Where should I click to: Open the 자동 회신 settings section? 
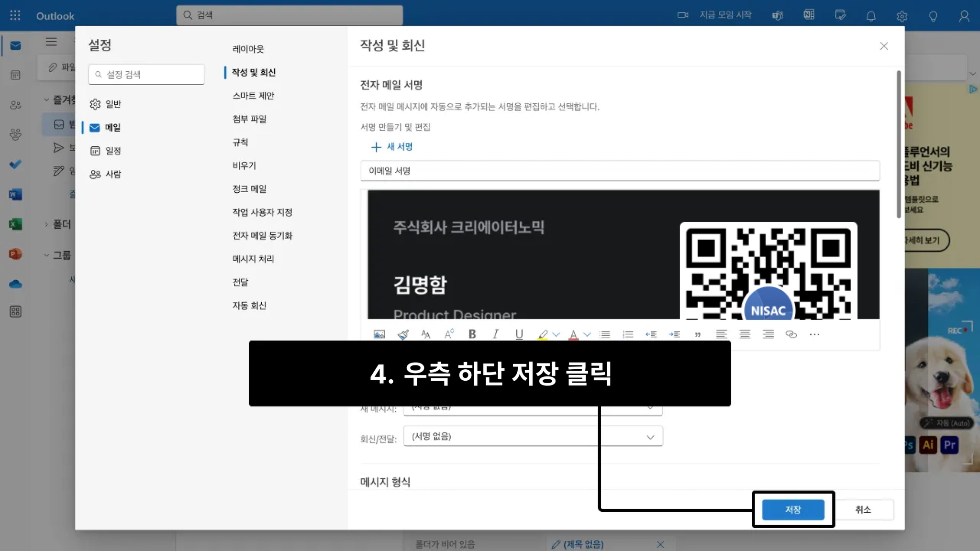click(249, 305)
